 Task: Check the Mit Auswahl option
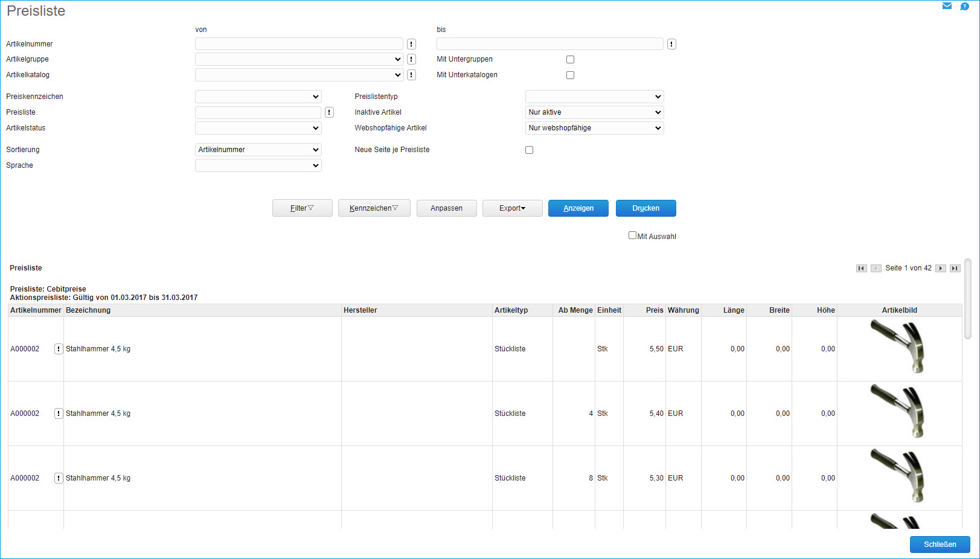pyautogui.click(x=632, y=235)
